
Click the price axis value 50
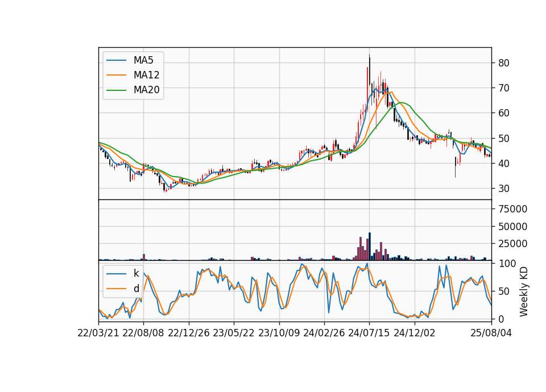coord(504,139)
